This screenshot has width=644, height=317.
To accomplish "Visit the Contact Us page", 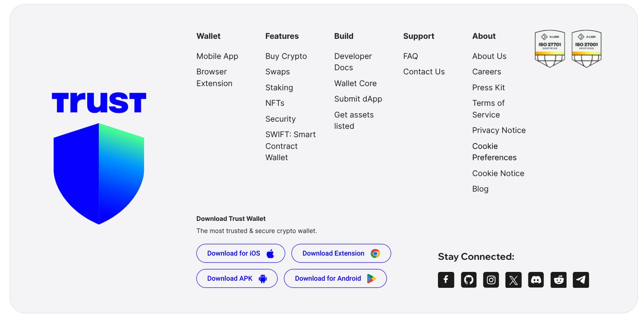I will [424, 72].
